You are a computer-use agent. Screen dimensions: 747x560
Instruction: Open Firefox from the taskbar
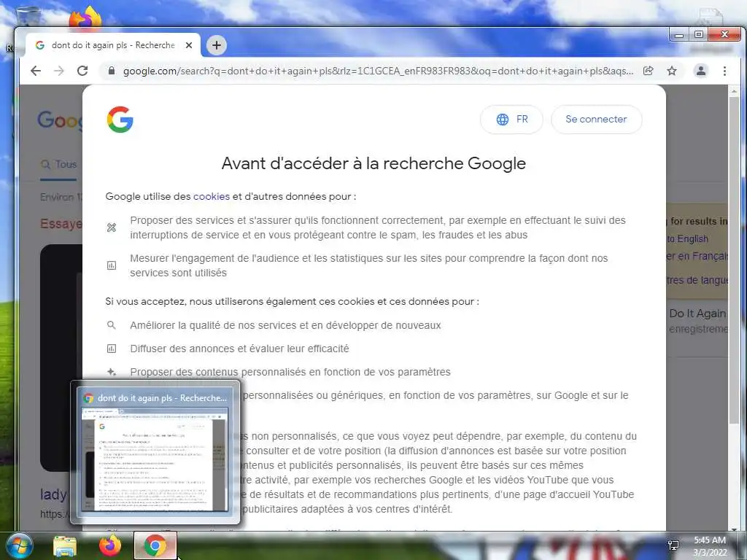(x=110, y=545)
